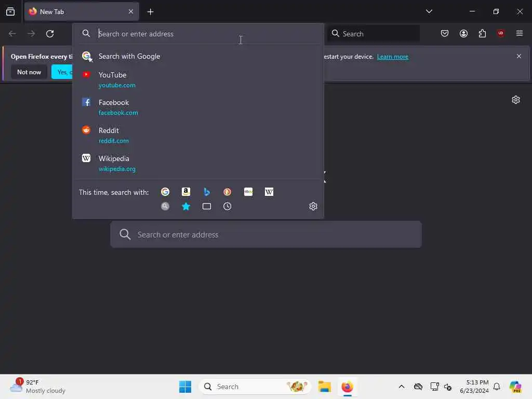Search this time with Amazon icon

pyautogui.click(x=186, y=192)
